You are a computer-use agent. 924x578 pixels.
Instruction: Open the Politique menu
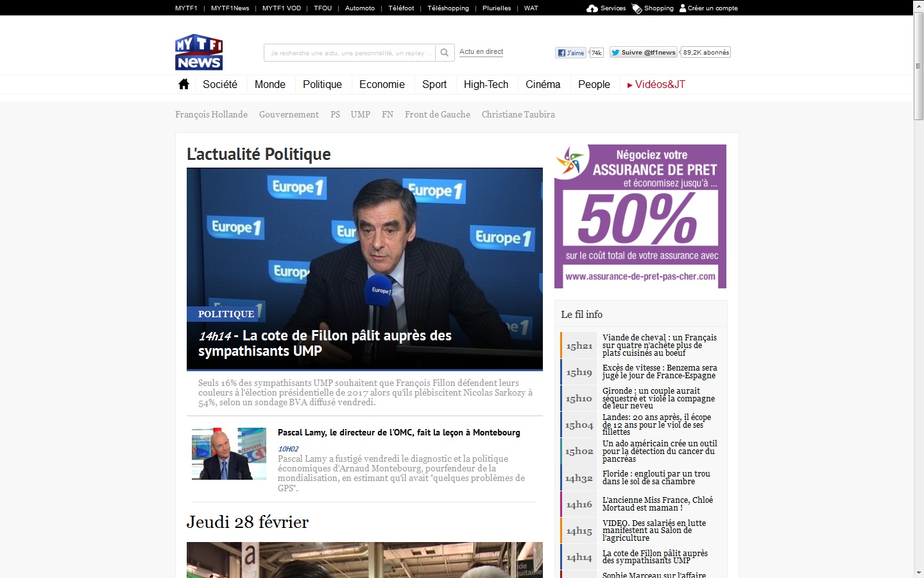(x=322, y=84)
